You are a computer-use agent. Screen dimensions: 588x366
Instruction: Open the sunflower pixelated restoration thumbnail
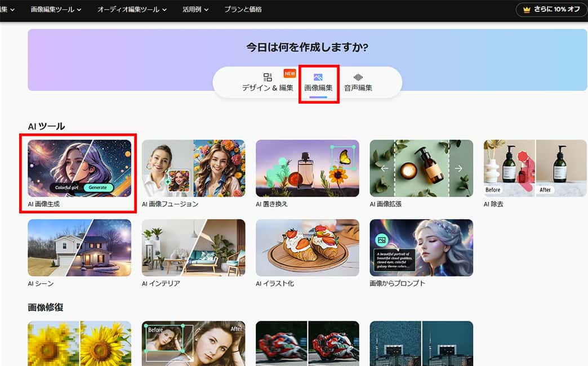coord(79,343)
